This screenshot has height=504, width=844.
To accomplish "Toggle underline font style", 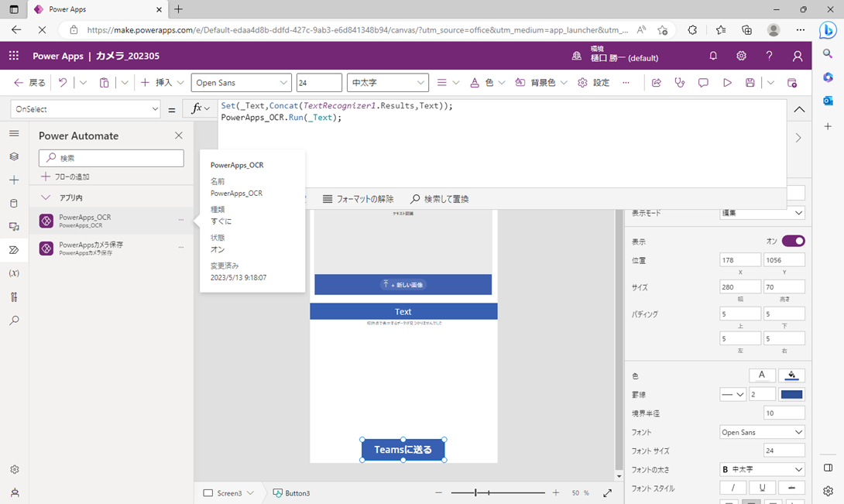I will (x=762, y=487).
